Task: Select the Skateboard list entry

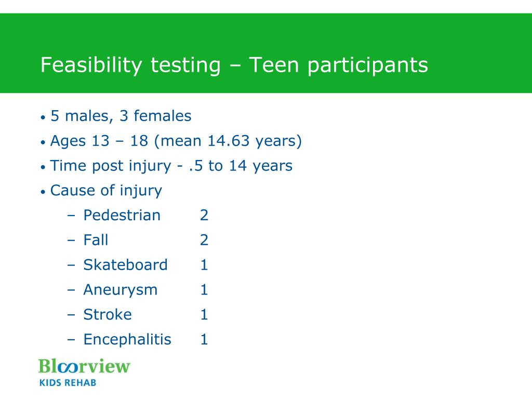Action: click(126, 264)
